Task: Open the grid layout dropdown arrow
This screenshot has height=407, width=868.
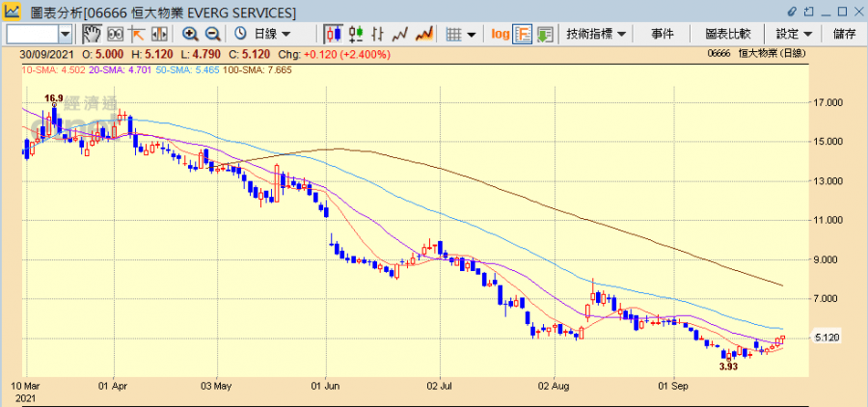Action: (472, 34)
